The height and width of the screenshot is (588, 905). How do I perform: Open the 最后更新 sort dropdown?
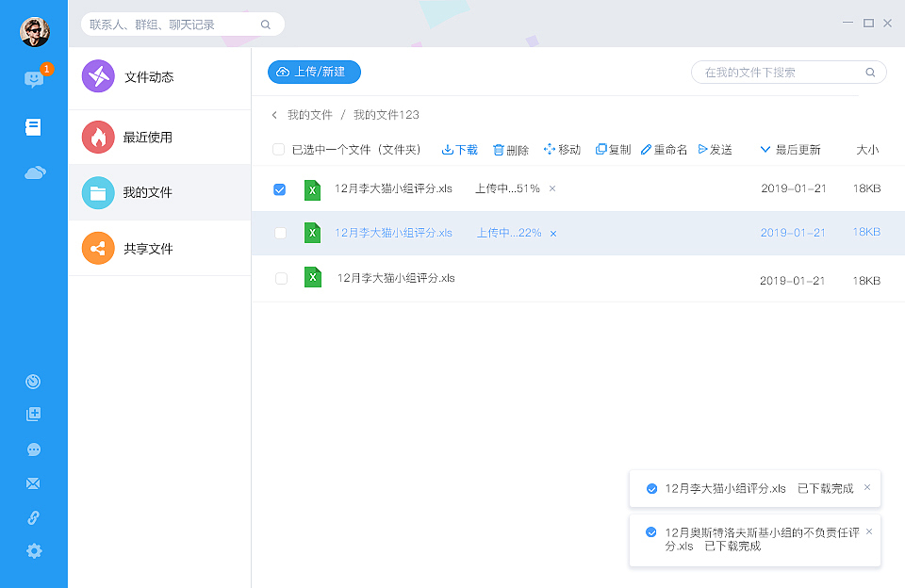[792, 149]
